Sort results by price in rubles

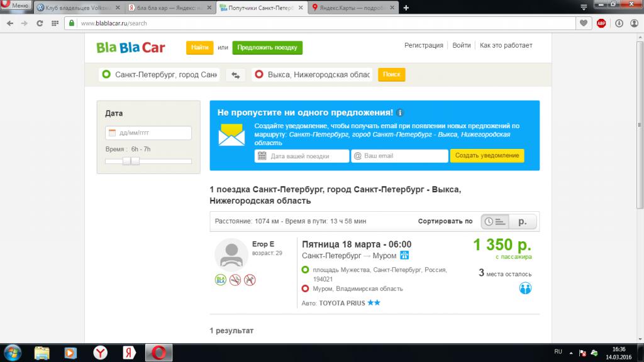tap(523, 222)
